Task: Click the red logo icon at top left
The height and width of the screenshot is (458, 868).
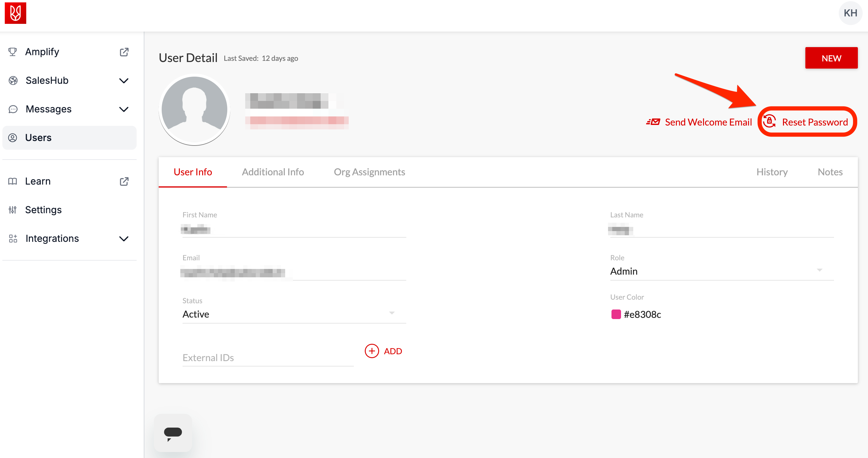Action: 16,13
